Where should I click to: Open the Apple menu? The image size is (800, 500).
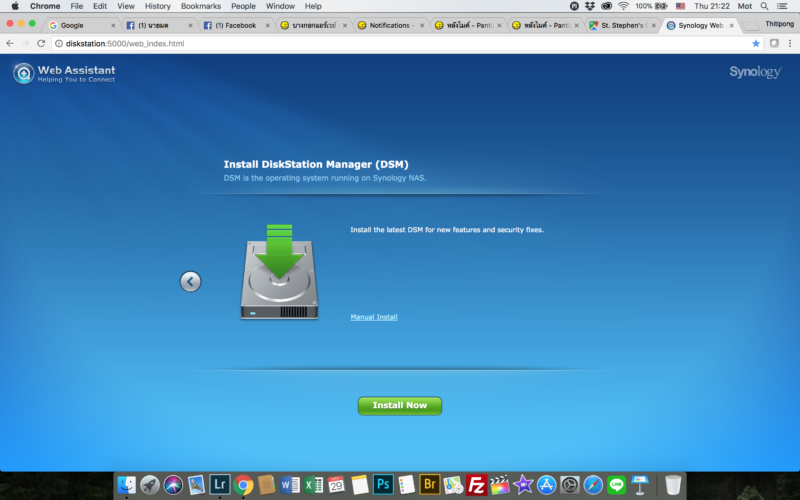pos(15,6)
